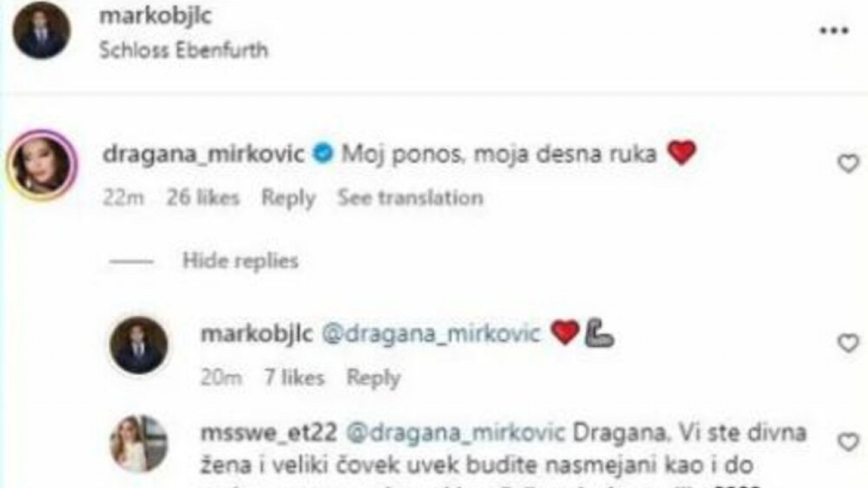Reply to dragana_mirkovic's comment
Viewport: 868px width, 488px height.
288,198
